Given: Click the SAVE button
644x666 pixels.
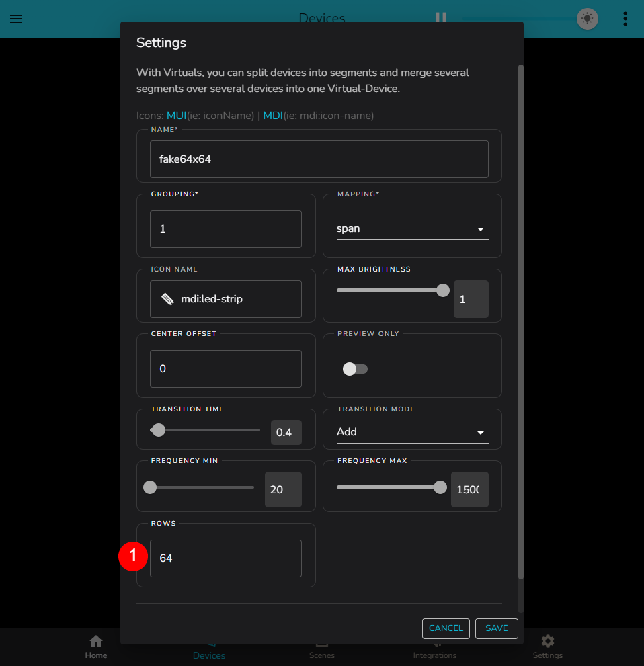Looking at the screenshot, I should point(496,628).
